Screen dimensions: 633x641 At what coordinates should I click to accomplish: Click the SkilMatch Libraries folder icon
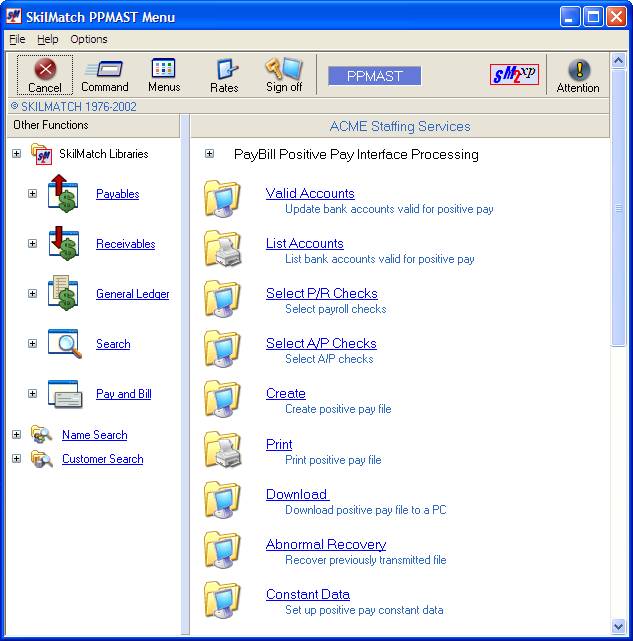click(x=41, y=154)
